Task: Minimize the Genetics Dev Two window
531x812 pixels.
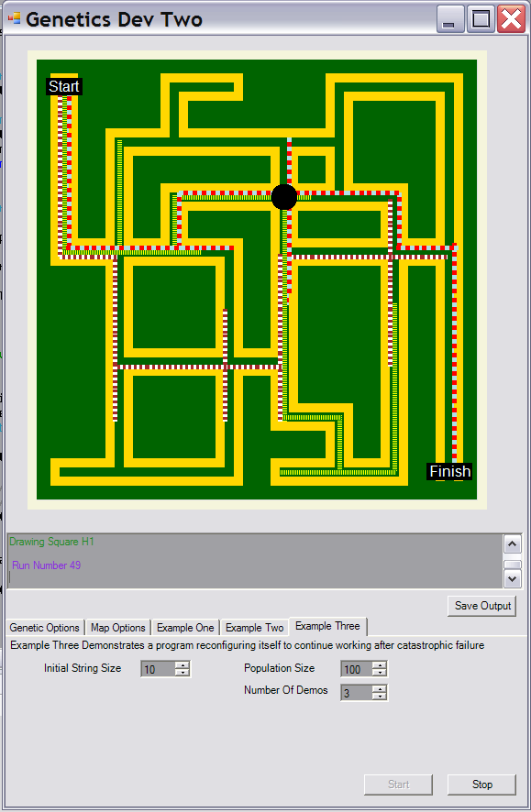Action: 450,19
